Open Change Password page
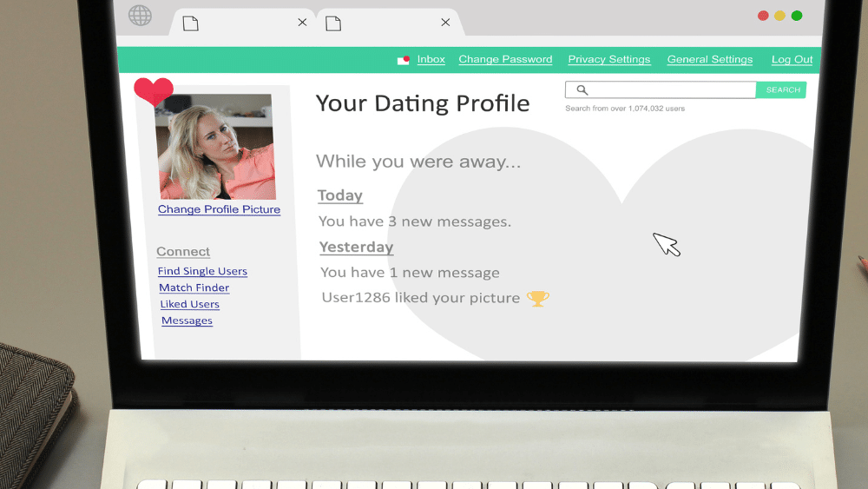868x489 pixels. pyautogui.click(x=505, y=59)
